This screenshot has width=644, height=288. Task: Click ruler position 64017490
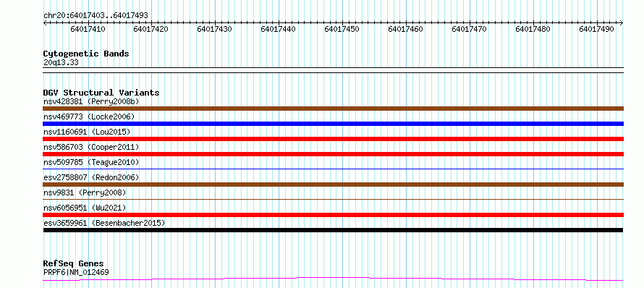[x=597, y=29]
